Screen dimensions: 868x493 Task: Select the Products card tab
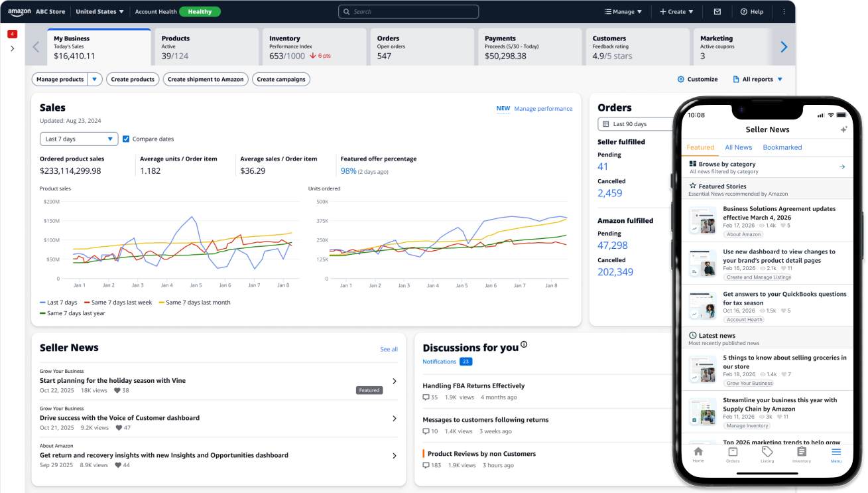(206, 47)
